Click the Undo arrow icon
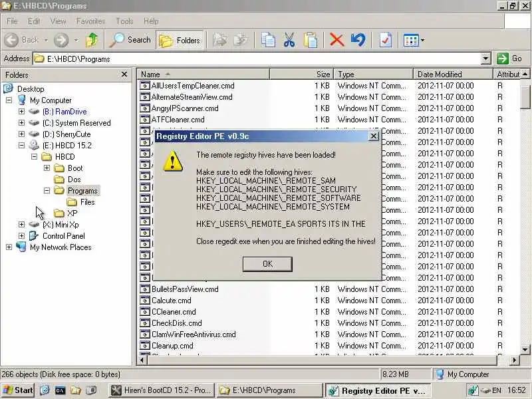Viewport: 532px width, 399px height. [x=358, y=40]
